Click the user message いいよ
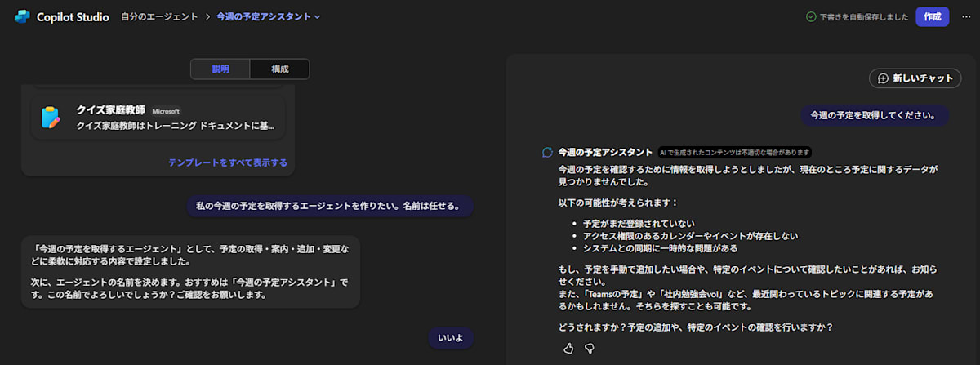The width and height of the screenshot is (980, 365). click(451, 337)
